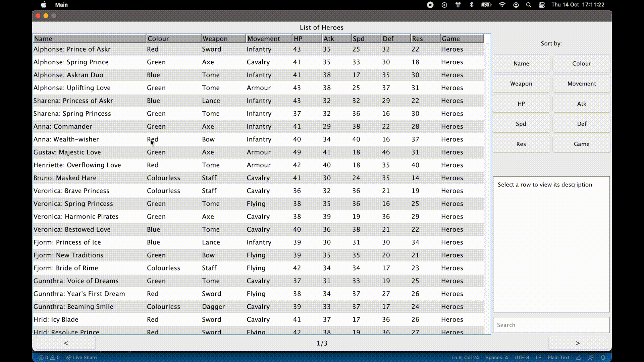Open the Wi-Fi menu
Screen dimensions: 644x362
(502, 5)
